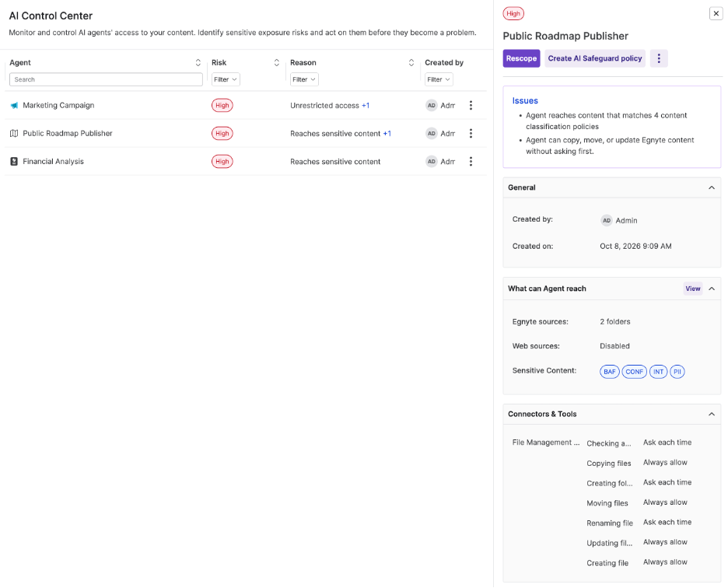This screenshot has height=588, width=728.
Task: Click the Financial Analysis agent icon
Action: pyautogui.click(x=14, y=161)
